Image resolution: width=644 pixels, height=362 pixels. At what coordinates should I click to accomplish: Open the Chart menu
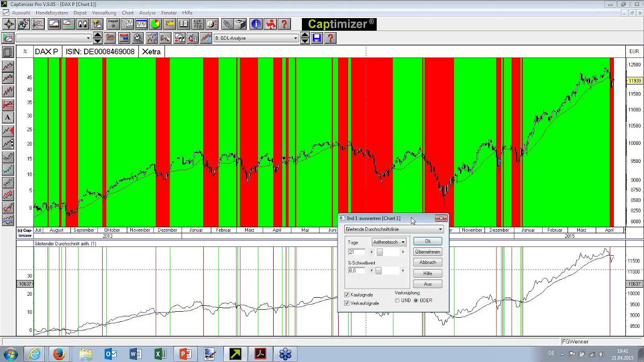pyautogui.click(x=128, y=13)
